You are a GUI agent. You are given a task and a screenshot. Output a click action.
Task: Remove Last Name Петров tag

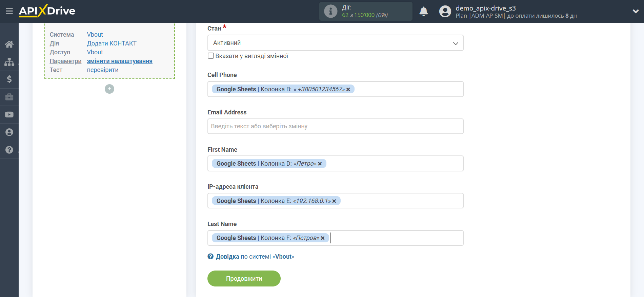point(323,238)
